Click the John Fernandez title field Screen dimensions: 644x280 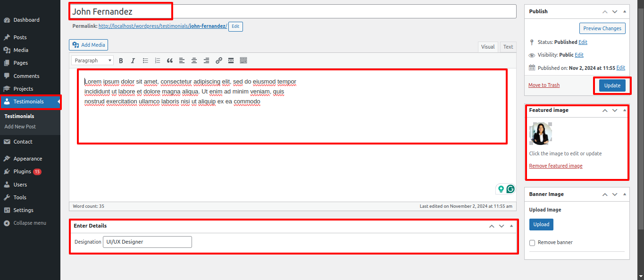coord(293,11)
